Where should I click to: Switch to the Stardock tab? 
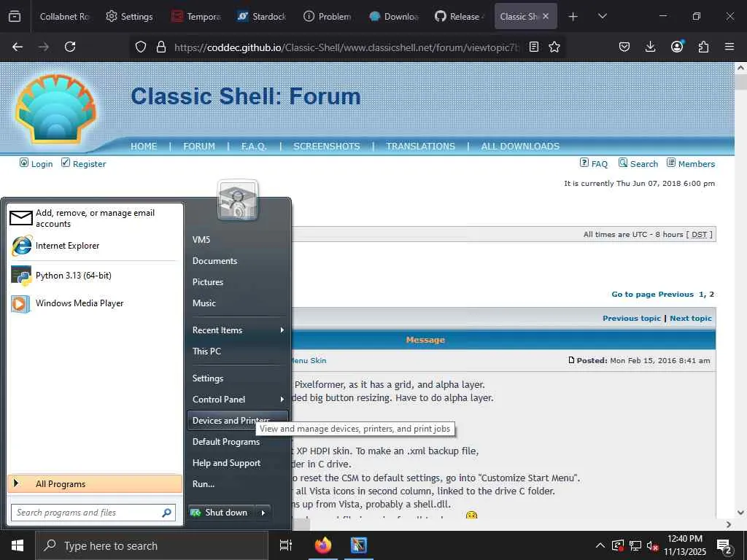[262, 16]
